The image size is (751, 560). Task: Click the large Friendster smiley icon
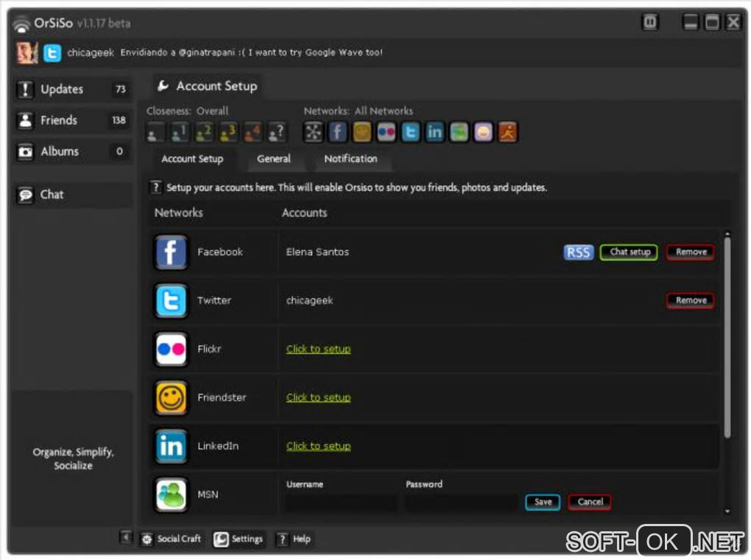(171, 398)
